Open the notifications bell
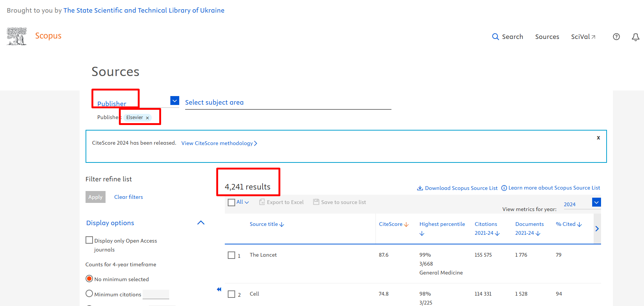 (635, 37)
